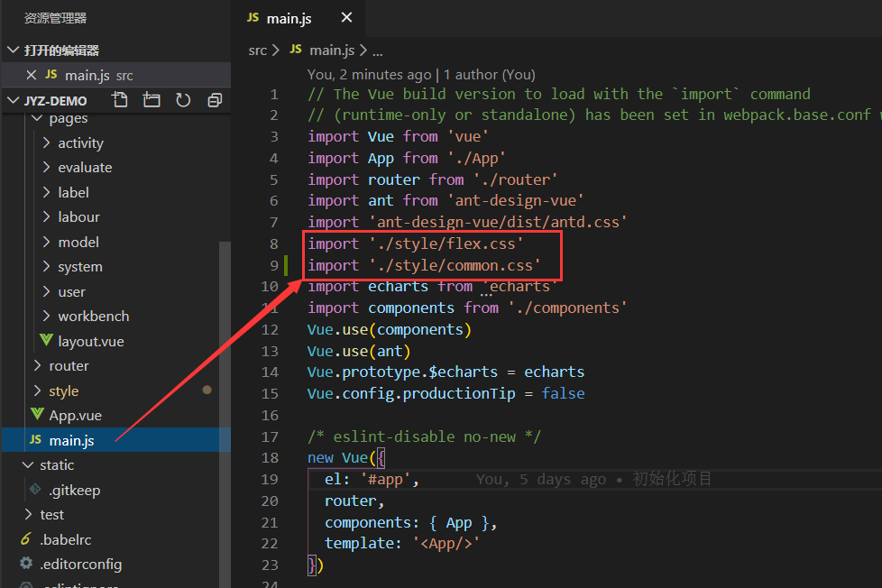Viewport: 882px width, 588px height.
Task: Refresh the explorer with the refresh icon
Action: pos(183,100)
